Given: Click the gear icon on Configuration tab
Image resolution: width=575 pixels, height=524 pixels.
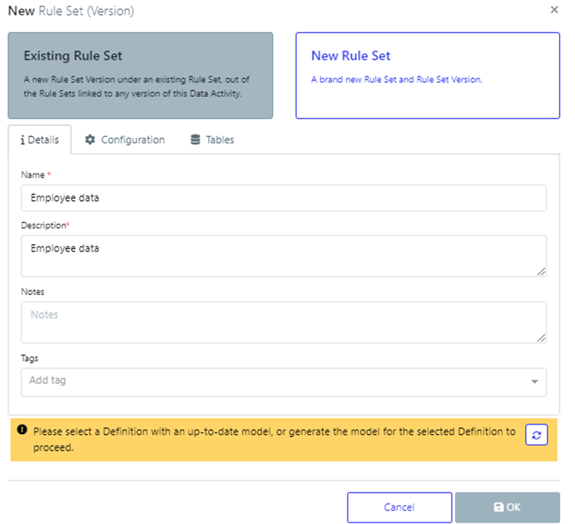Looking at the screenshot, I should point(90,139).
